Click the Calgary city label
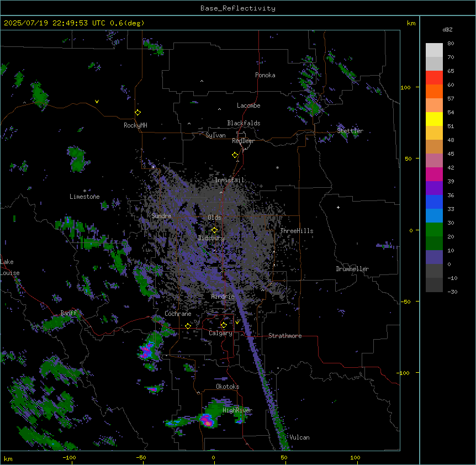Screen dimensions: 476x465 coord(220,333)
